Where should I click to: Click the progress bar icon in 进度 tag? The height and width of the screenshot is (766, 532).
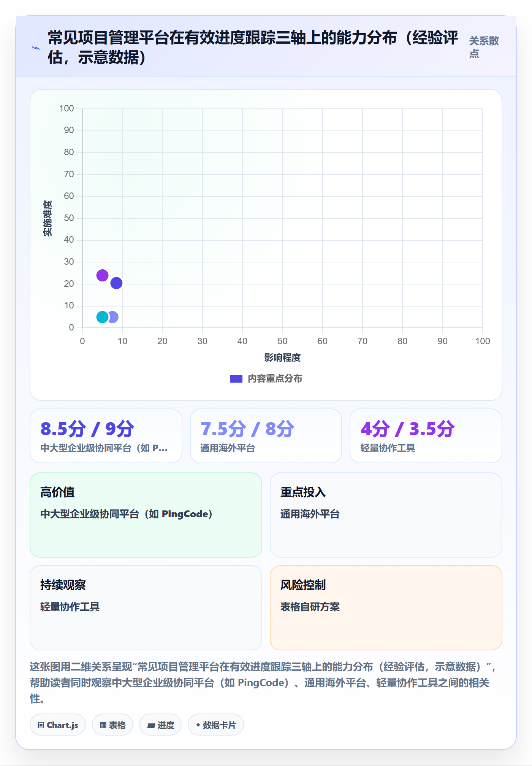(x=151, y=726)
